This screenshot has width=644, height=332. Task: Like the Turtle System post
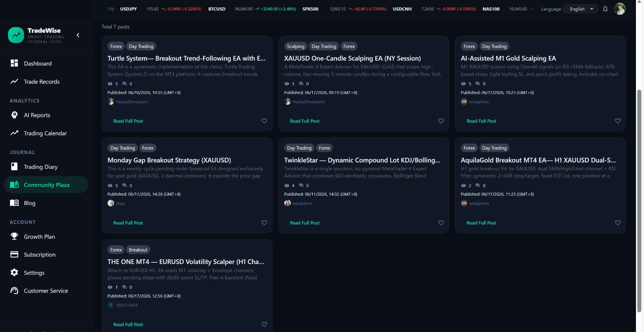(264, 121)
